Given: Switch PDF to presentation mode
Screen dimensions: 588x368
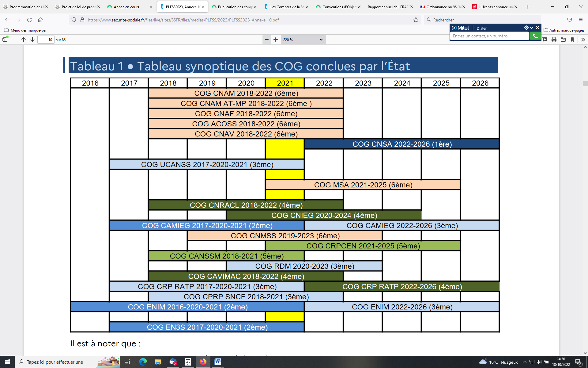Looking at the screenshot, I should click(545, 40).
